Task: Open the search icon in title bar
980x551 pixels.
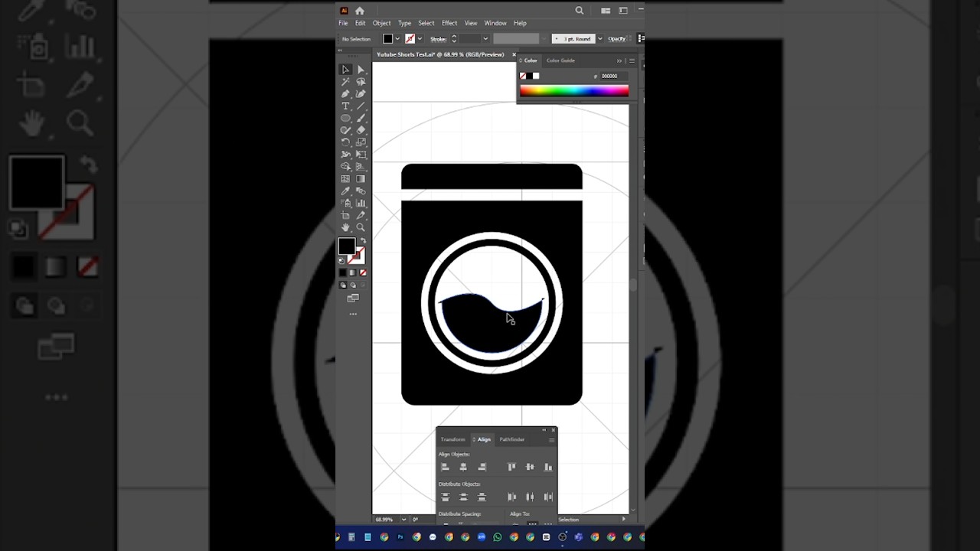Action: coord(580,11)
